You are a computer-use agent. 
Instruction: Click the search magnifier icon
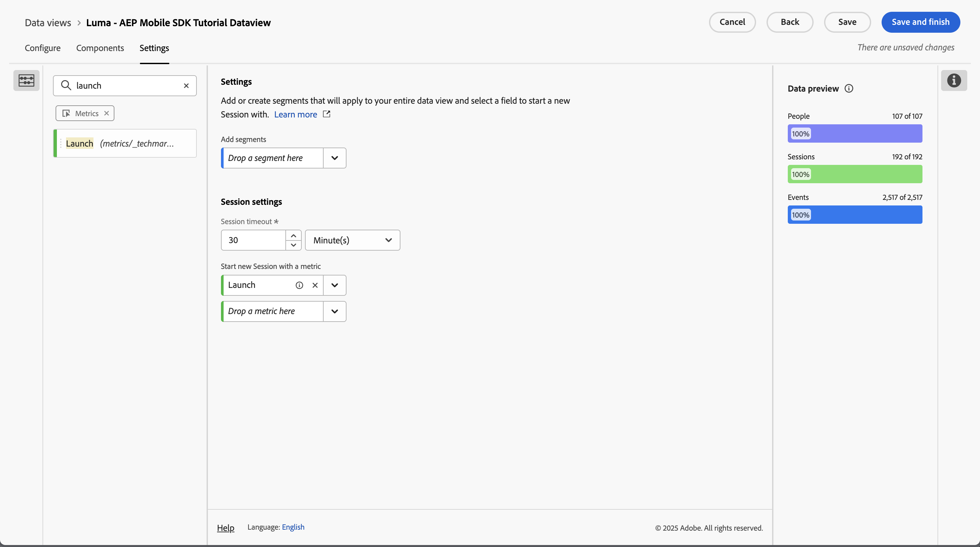tap(66, 85)
